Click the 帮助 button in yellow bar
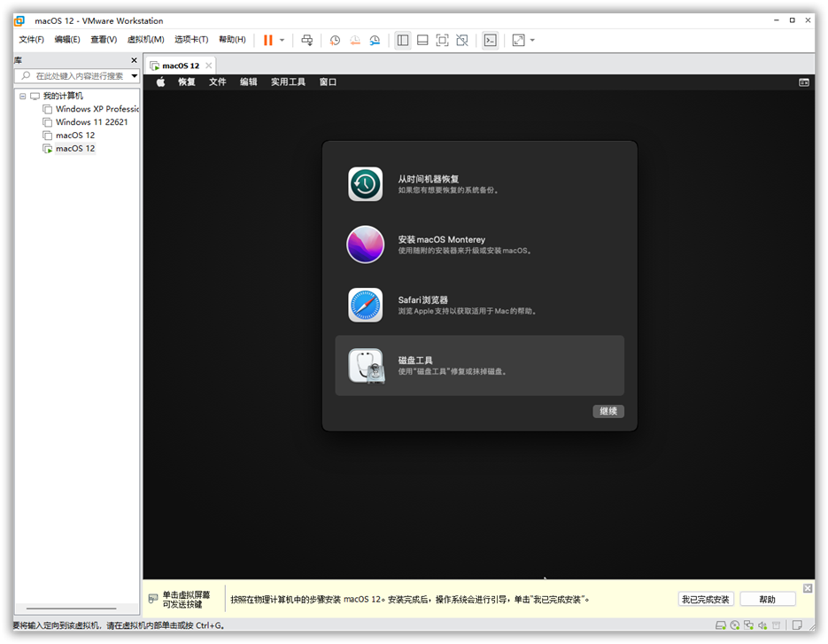 (x=767, y=599)
